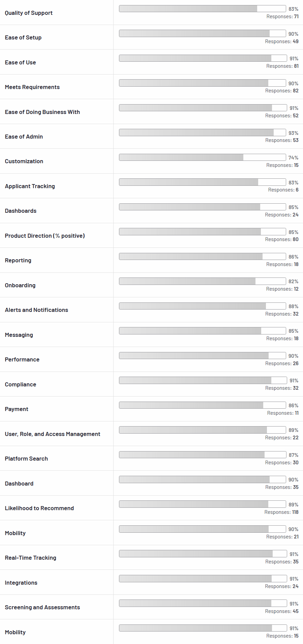Screen dimensions: 303x644
Task: Click the Payment rating bar
Action: pyautogui.click(x=203, y=405)
